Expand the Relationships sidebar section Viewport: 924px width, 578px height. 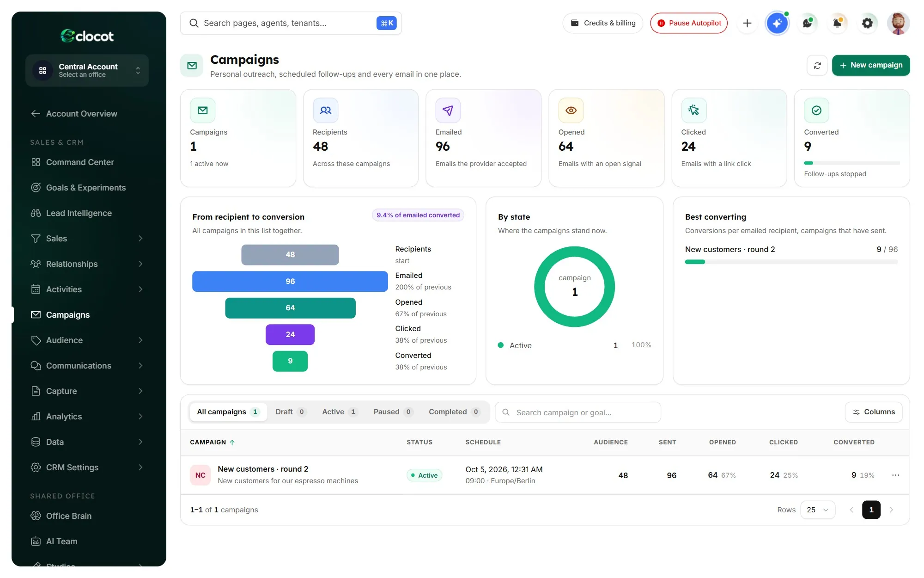point(87,264)
